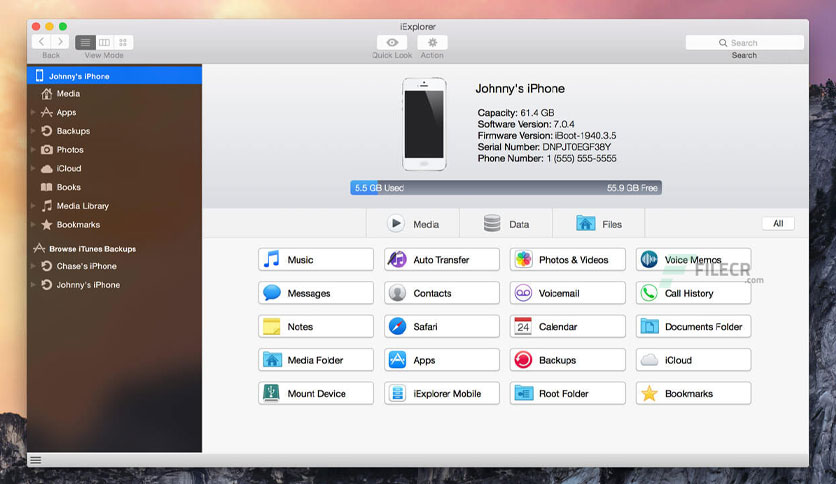Open Voice Memos
Screen dimensions: 836x484
tap(693, 260)
